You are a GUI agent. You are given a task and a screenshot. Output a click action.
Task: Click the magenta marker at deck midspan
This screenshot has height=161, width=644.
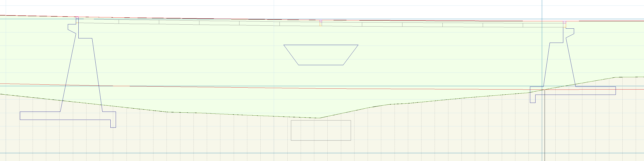[321, 21]
